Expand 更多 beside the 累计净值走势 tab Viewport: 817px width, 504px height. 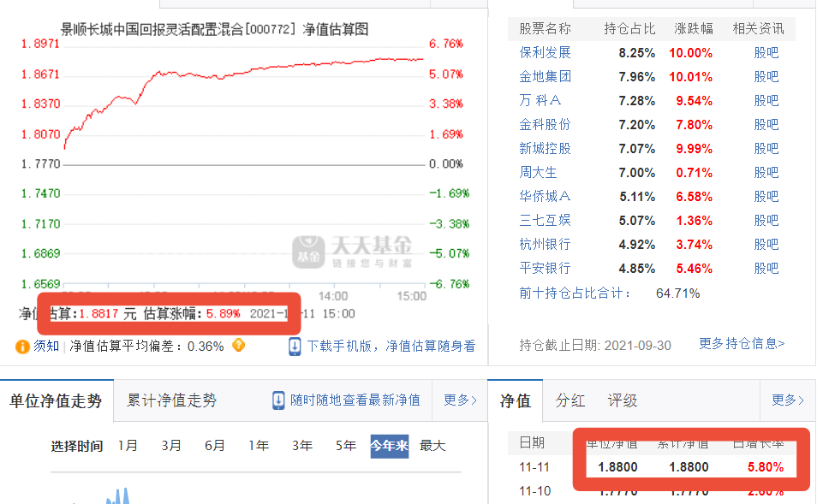click(460, 400)
